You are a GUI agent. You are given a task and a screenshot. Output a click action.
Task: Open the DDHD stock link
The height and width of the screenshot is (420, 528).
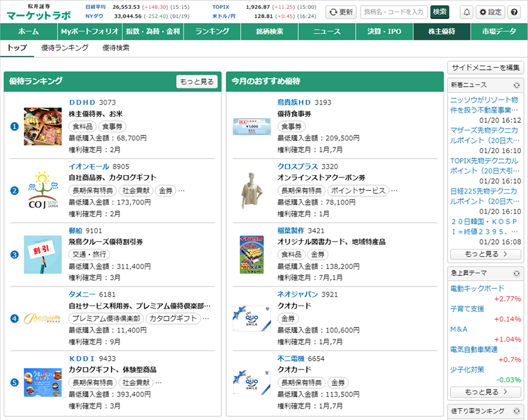tap(82, 102)
